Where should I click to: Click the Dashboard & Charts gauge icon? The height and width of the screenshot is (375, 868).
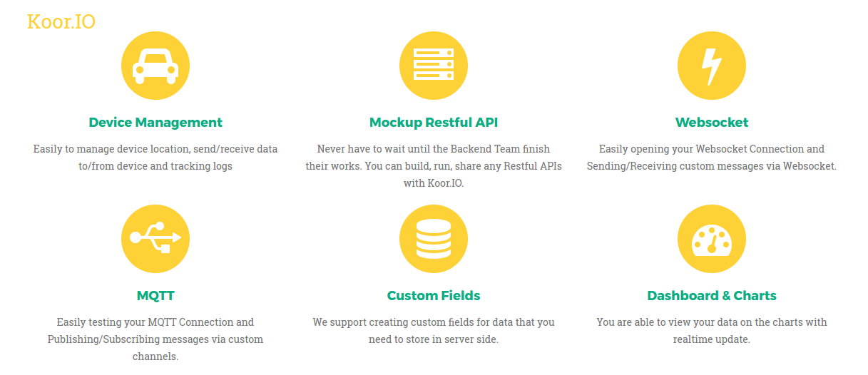pyautogui.click(x=711, y=239)
